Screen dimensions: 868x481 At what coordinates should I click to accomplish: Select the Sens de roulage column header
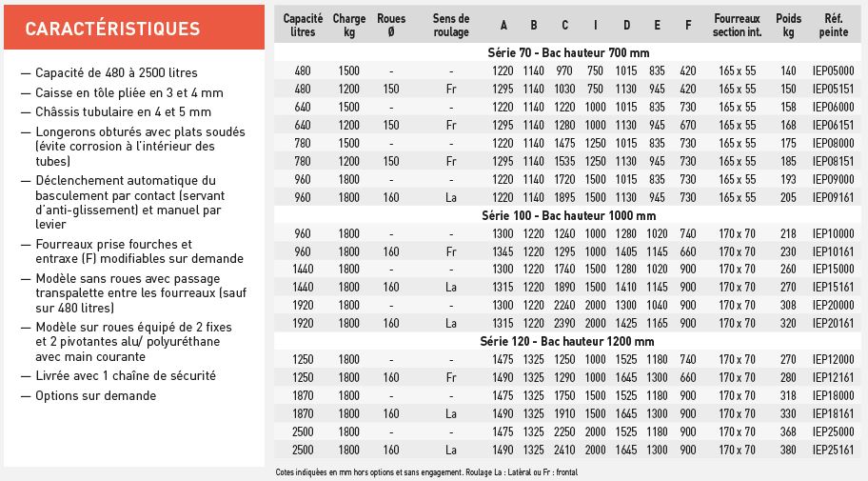(x=450, y=25)
